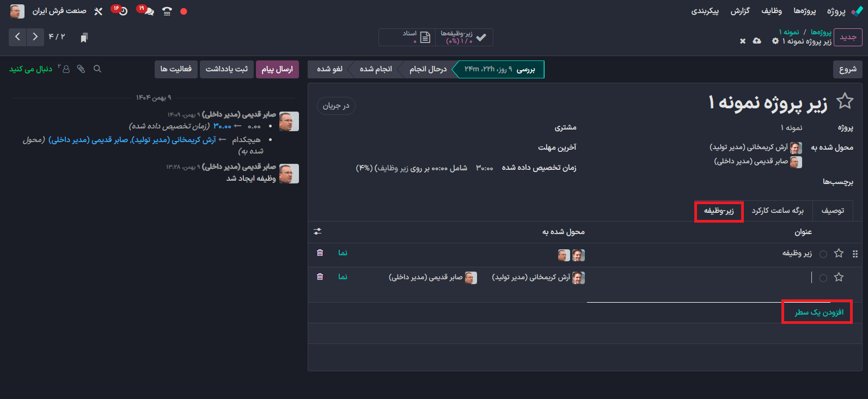Screen dimensions: 868x399
Task: Click the state circle on the 'زیر وظیفه' subtask
Action: click(x=823, y=254)
